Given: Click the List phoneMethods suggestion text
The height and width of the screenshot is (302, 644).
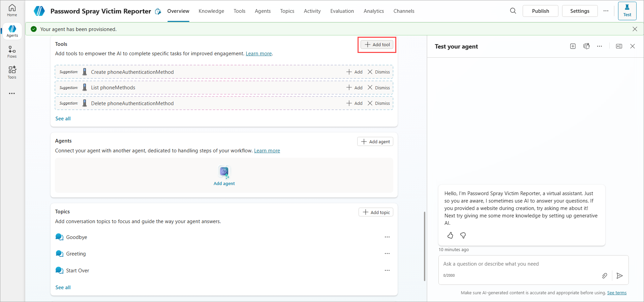Looking at the screenshot, I should pos(113,88).
